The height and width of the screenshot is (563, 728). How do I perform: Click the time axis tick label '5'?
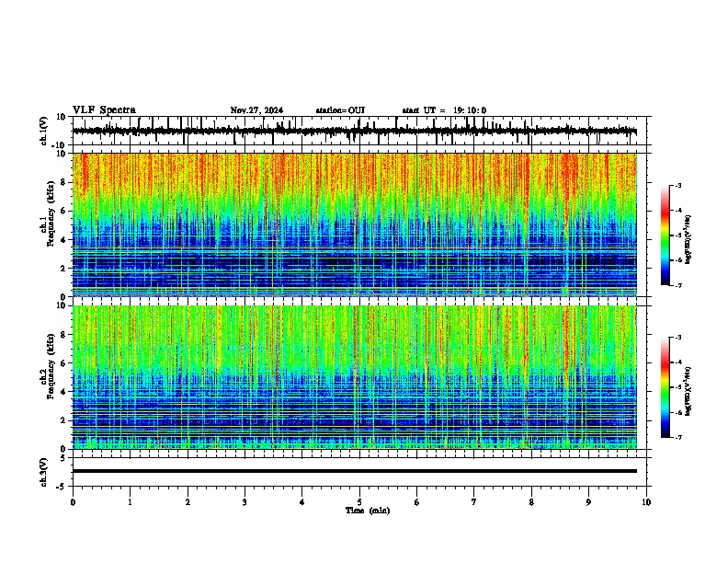[359, 502]
